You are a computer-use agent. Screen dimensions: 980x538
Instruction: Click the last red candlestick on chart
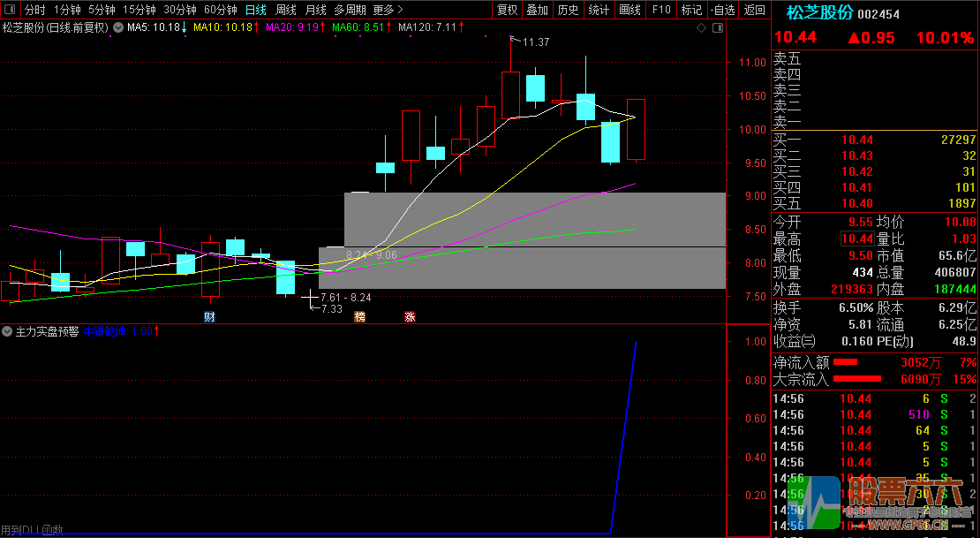[636, 130]
